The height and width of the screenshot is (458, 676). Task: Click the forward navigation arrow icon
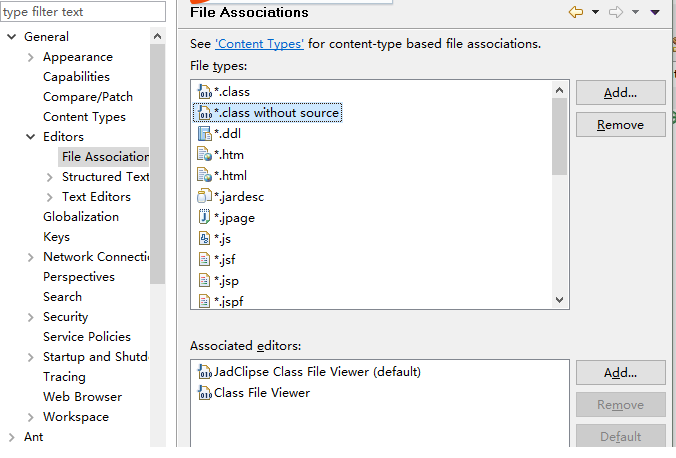(616, 12)
